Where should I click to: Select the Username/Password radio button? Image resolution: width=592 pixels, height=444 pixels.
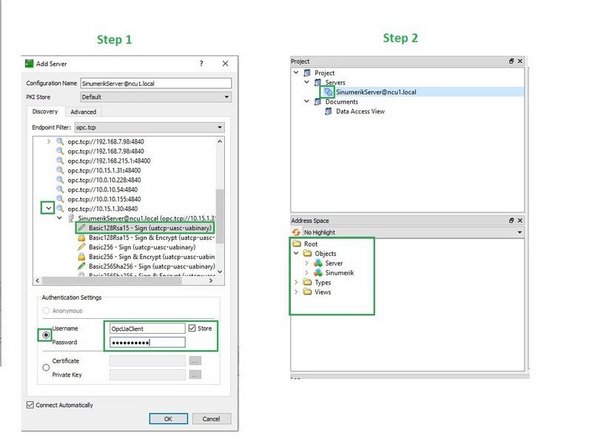click(46, 335)
